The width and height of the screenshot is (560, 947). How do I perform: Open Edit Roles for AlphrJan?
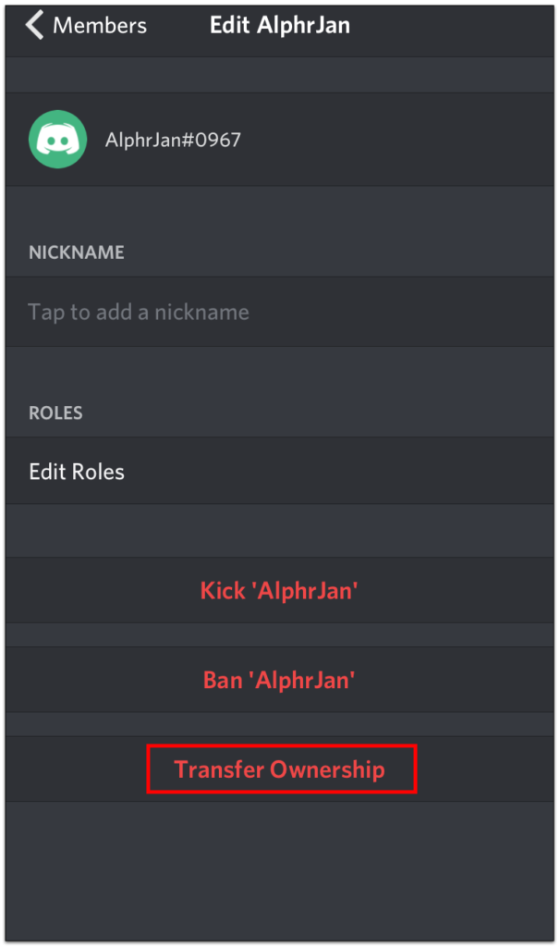point(74,472)
